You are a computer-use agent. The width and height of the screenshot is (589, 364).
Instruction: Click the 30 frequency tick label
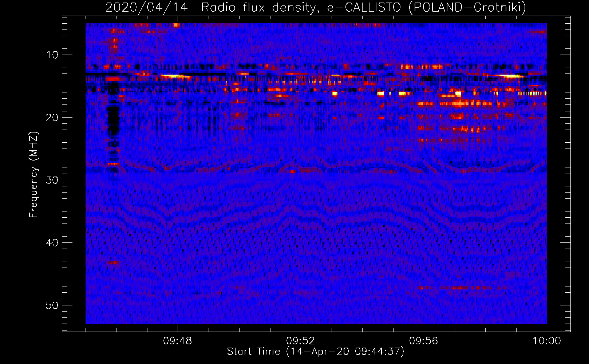(x=52, y=180)
